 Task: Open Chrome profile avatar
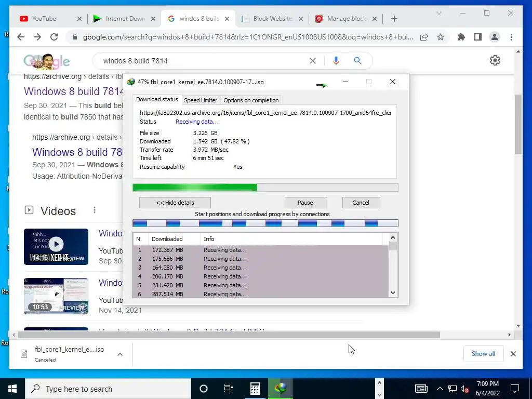pyautogui.click(x=495, y=37)
